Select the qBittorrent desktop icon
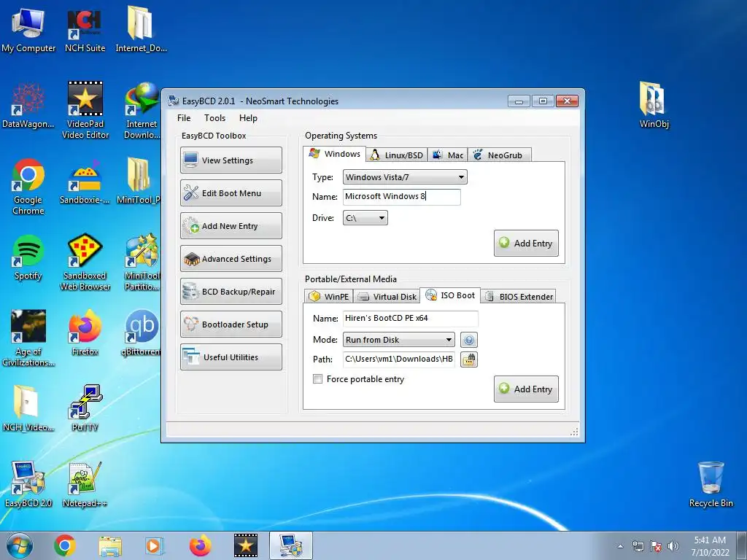This screenshot has width=747, height=560. pos(141,333)
